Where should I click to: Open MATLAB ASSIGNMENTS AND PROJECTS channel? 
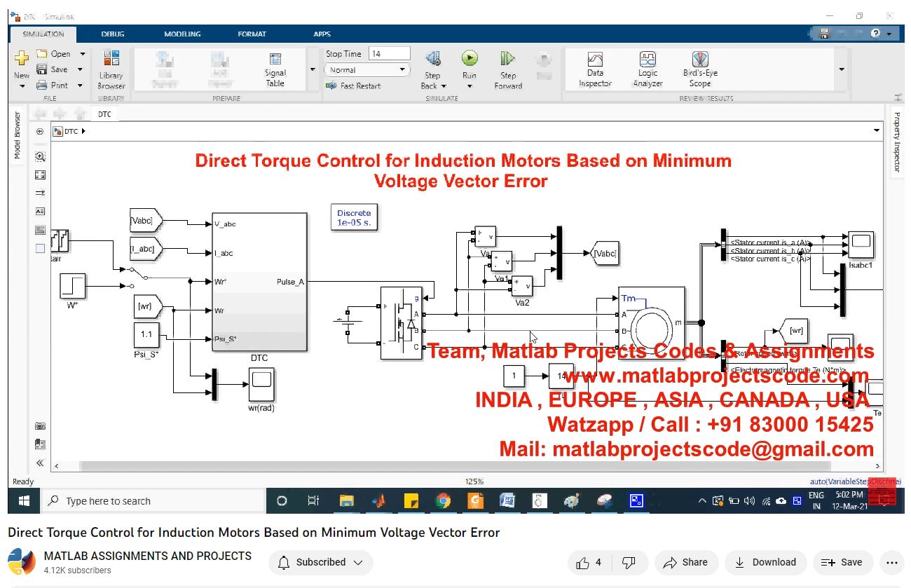(x=148, y=556)
